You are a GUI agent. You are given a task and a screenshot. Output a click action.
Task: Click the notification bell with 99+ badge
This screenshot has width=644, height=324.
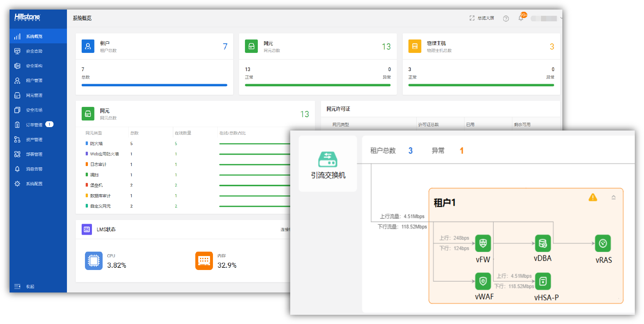coord(521,18)
